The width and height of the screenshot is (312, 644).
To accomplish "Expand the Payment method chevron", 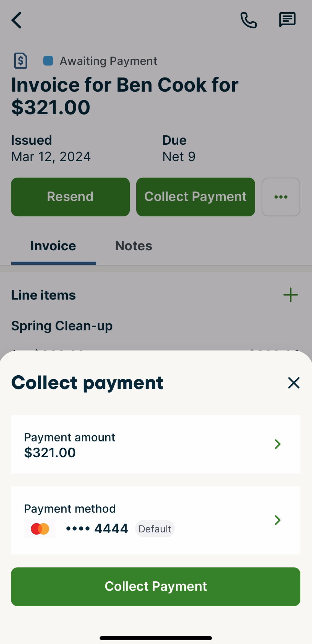I will pyautogui.click(x=277, y=520).
